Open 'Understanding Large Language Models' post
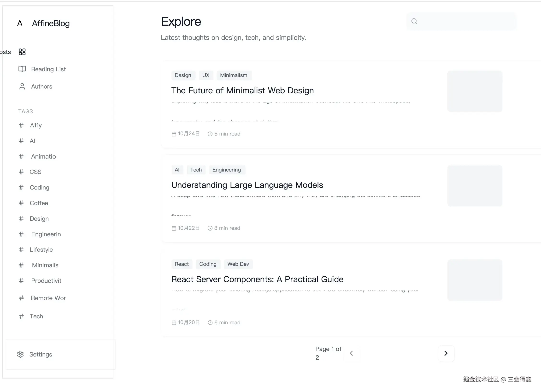Viewport: 541px width, 392px height. click(x=247, y=185)
